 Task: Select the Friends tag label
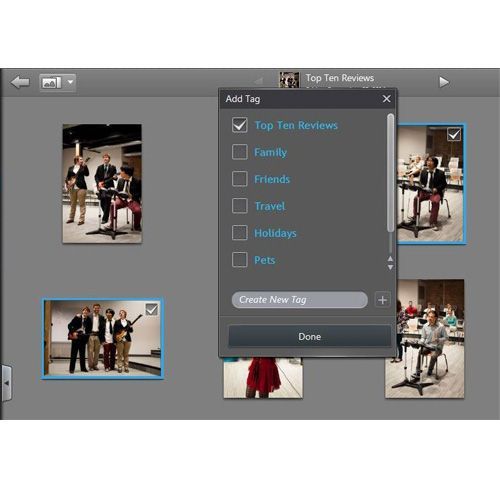coord(272,179)
